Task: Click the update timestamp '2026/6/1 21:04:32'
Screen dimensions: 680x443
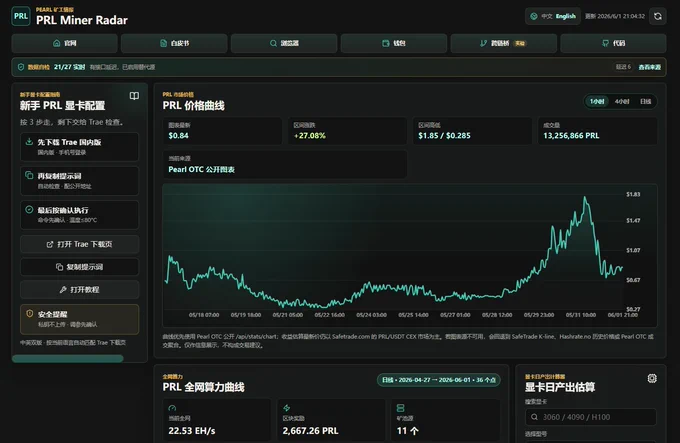Action: coord(621,16)
